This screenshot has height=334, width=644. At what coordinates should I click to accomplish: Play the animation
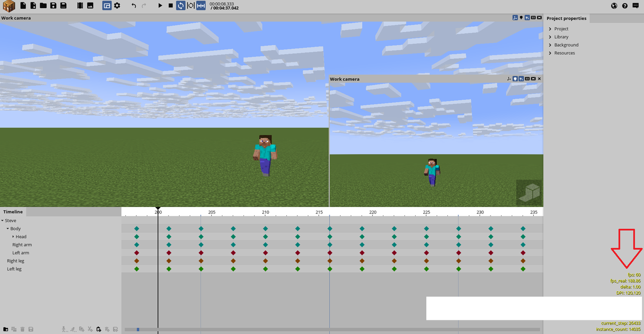coord(160,6)
